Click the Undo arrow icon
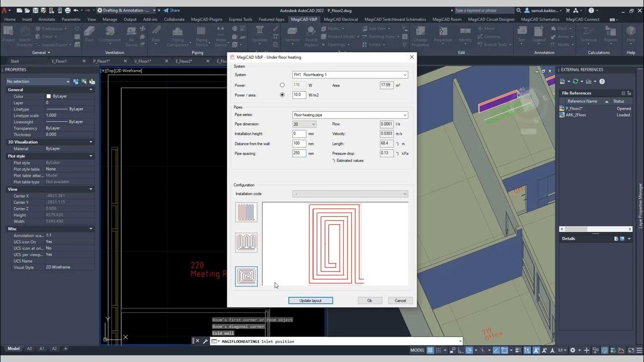 [76, 10]
